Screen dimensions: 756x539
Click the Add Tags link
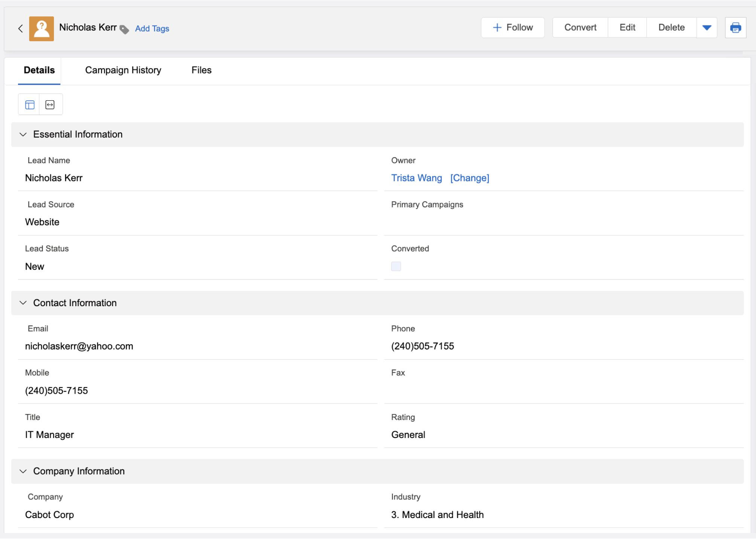coord(152,29)
